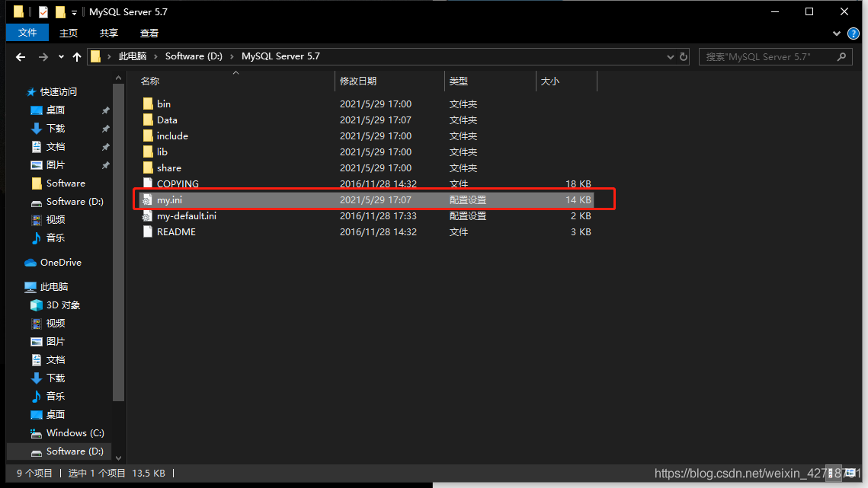Viewport: 868px width, 488px height.
Task: Open the 主页 ribbon tab
Action: point(69,33)
